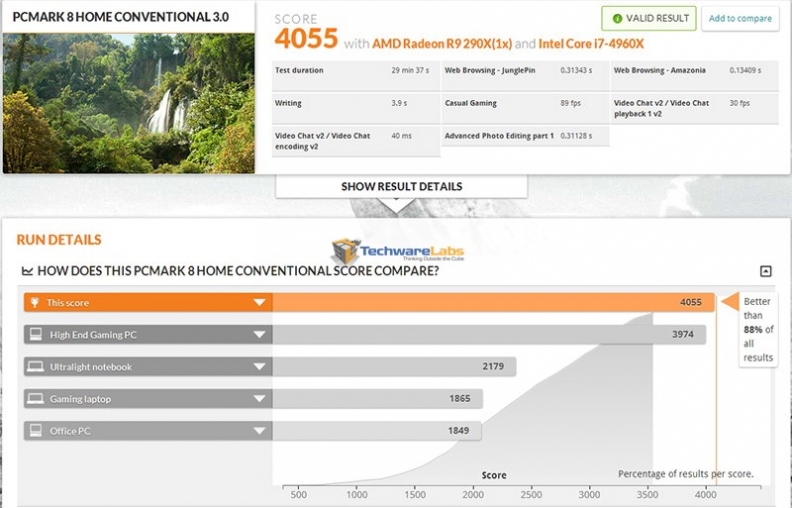
Task: Click the gray 3974 High End Gaming bar
Action: pyautogui.click(x=489, y=334)
